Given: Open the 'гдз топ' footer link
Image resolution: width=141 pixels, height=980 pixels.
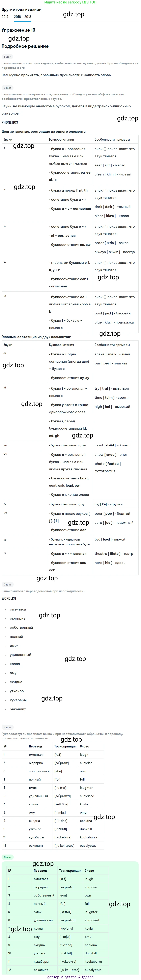Looking at the screenshot, I should 70,977.
